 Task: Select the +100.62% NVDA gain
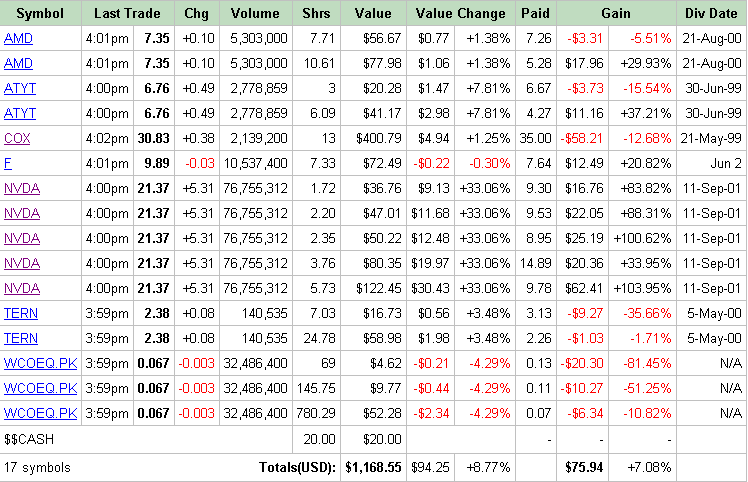point(642,238)
